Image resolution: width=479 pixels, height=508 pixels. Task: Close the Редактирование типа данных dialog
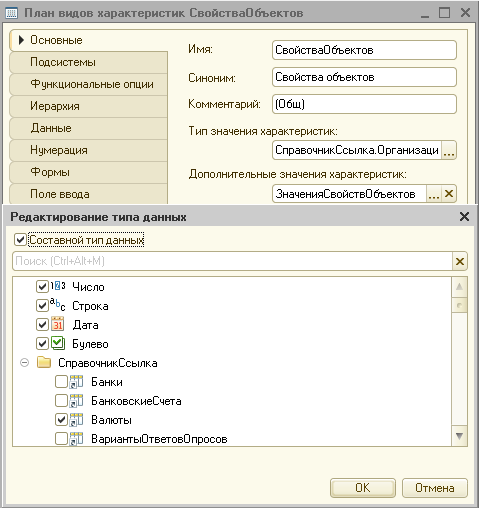click(464, 217)
